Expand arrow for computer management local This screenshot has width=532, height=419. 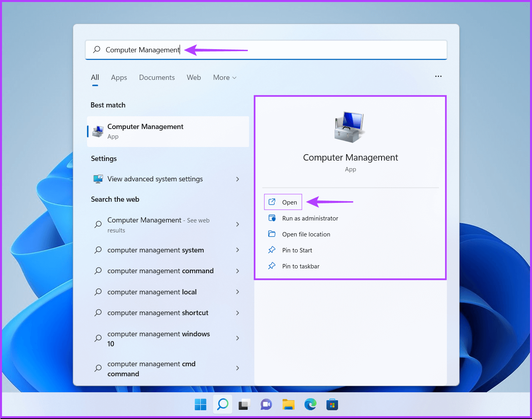pyautogui.click(x=237, y=292)
